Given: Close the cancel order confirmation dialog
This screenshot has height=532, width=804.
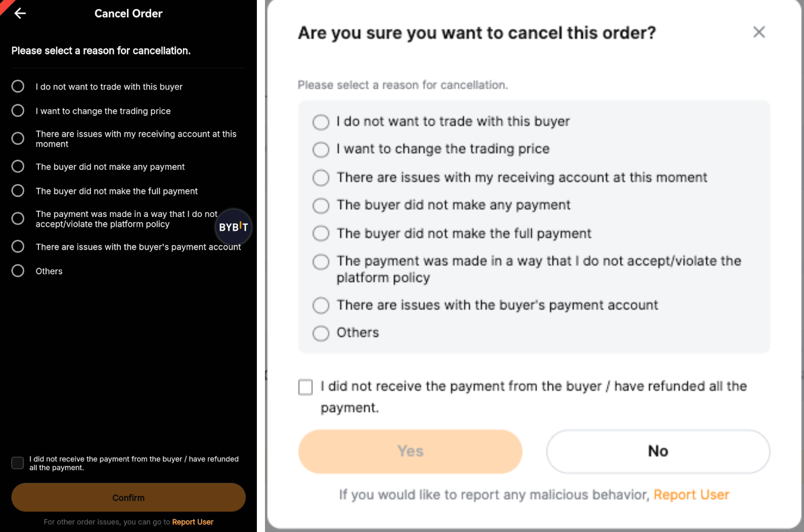Looking at the screenshot, I should (x=758, y=32).
